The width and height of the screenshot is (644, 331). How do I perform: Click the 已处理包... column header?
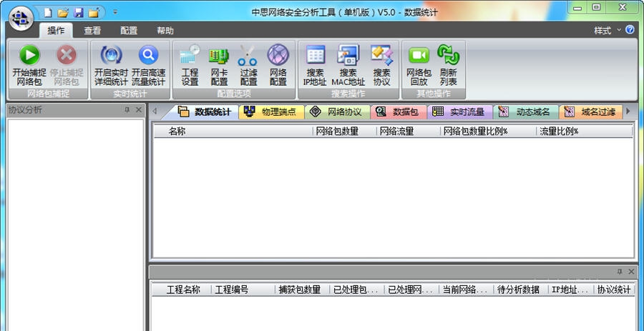click(x=356, y=290)
